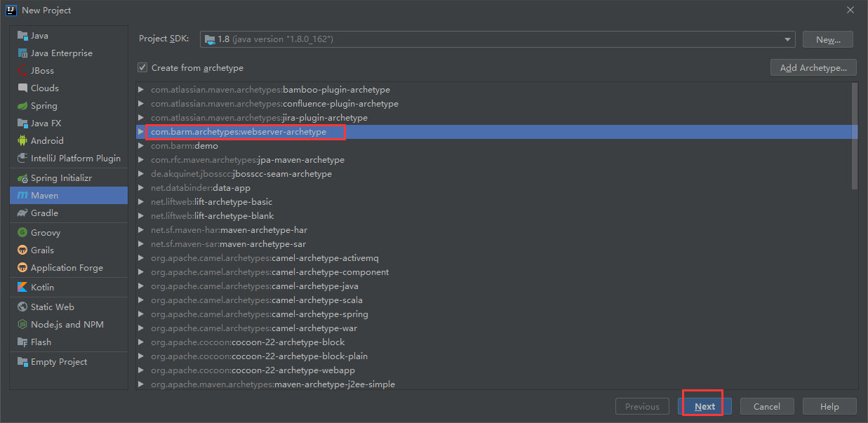This screenshot has height=423, width=868.
Task: Click the IntelliJ logo in title bar
Action: (11, 10)
